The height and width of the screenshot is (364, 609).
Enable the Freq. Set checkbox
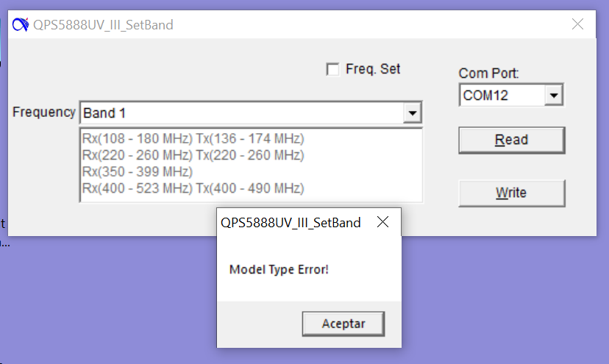click(x=332, y=69)
